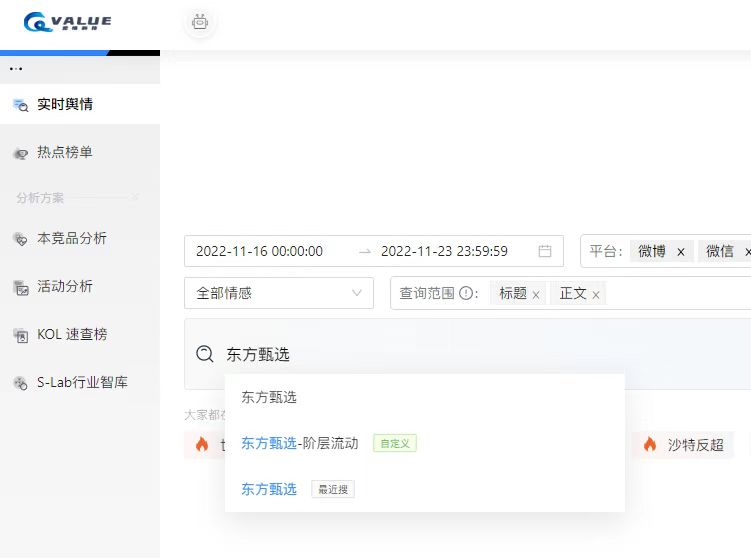Click the flame icon beside 沙特反超

(x=650, y=444)
